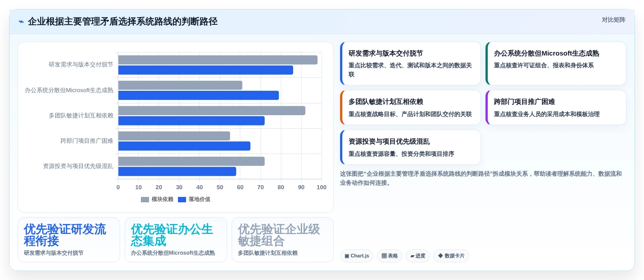Open the 资源投资与项目优先级混乱 info card
The width and height of the screenshot is (644, 280).
tap(411, 147)
